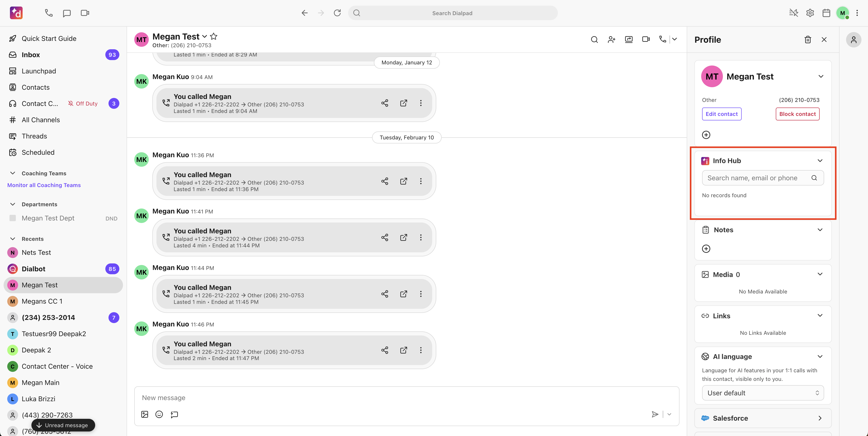This screenshot has width=868, height=436.
Task: Open Dialbot conversation
Action: [x=63, y=269]
